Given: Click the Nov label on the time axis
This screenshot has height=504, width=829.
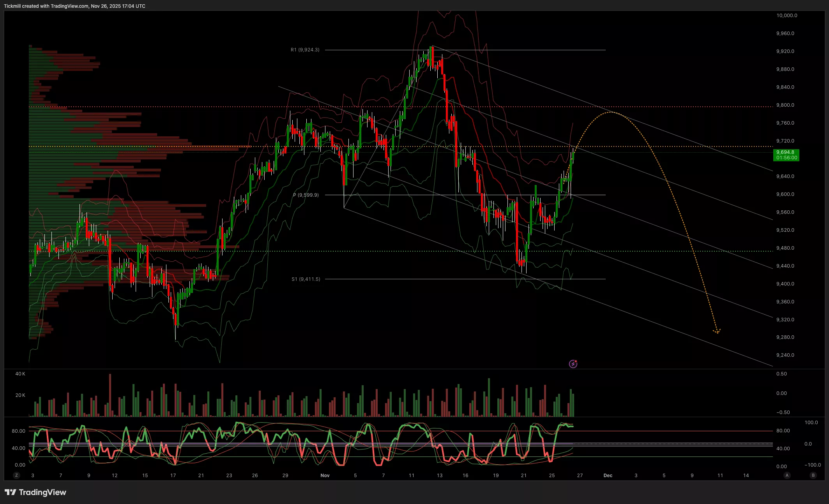Looking at the screenshot, I should [325, 475].
